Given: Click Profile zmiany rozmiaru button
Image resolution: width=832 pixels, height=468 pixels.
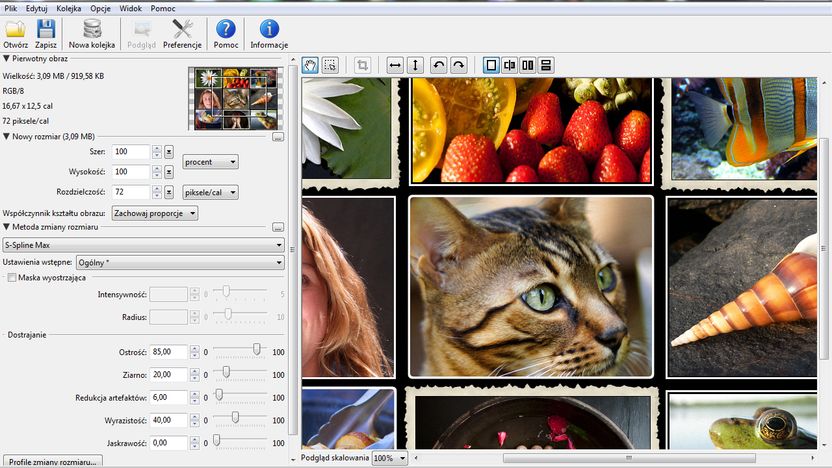Looking at the screenshot, I should [53, 462].
